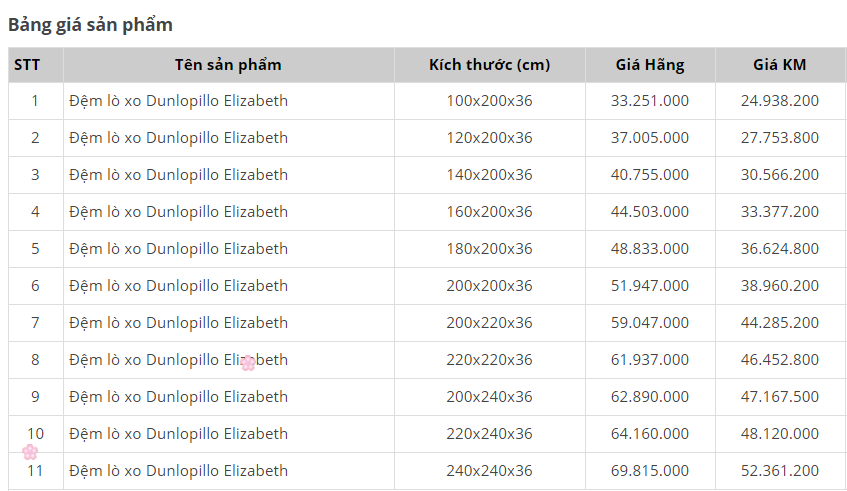Screen dimensions: 847x491
Task: Click the pink flower icon in row 8
Action: [248, 363]
